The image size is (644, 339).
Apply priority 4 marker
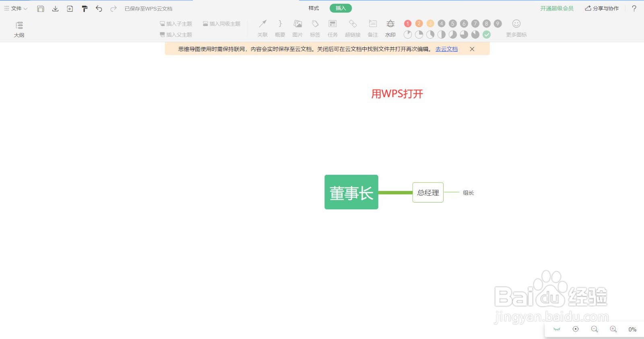click(x=442, y=24)
